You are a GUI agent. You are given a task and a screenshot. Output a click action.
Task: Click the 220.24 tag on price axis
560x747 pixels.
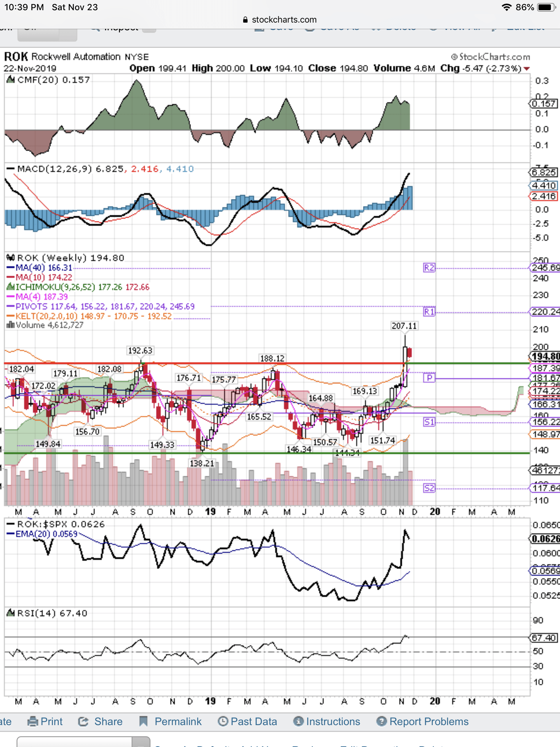click(544, 312)
